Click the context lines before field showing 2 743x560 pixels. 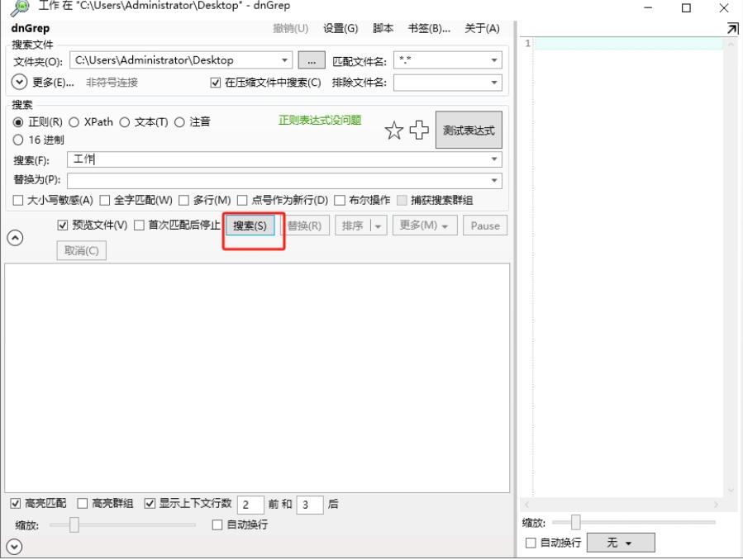250,505
